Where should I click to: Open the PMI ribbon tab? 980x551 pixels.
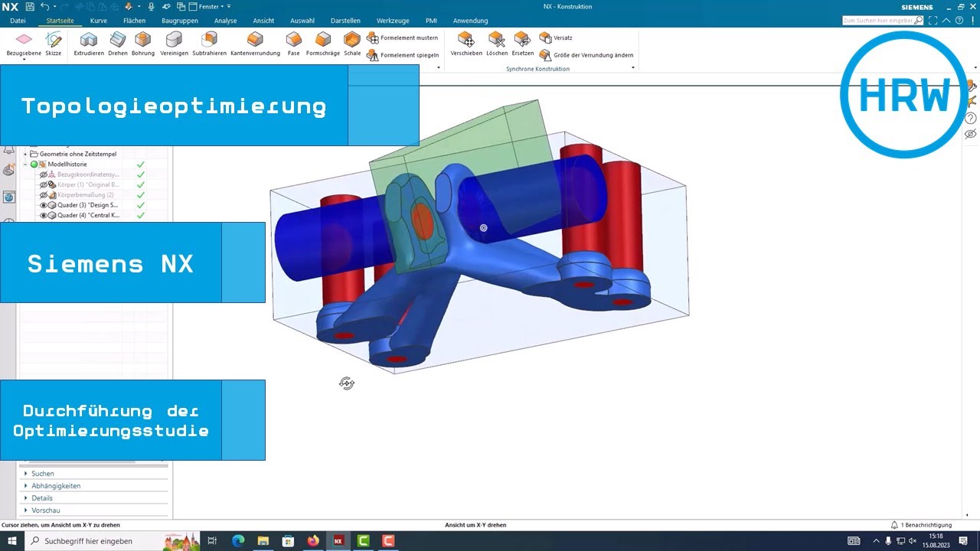pyautogui.click(x=431, y=21)
